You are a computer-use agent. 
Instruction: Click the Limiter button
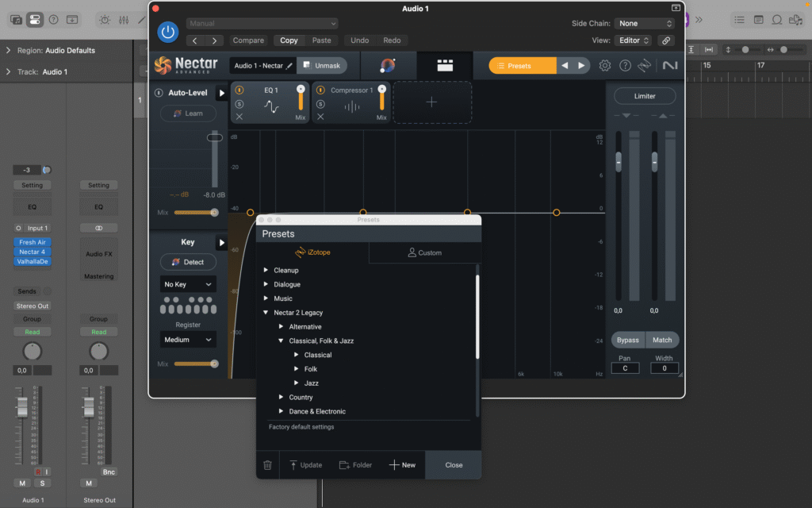[x=645, y=96]
